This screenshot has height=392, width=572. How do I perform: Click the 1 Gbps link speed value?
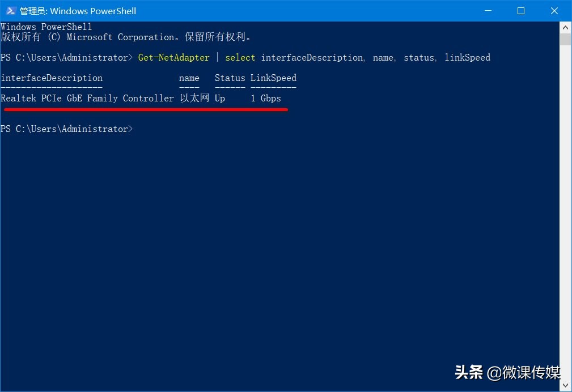[265, 98]
